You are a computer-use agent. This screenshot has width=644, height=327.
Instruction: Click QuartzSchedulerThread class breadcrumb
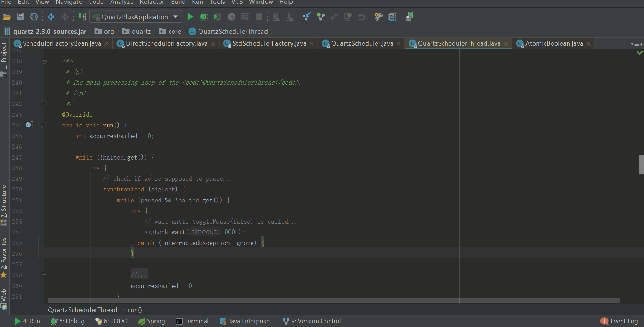228,32
